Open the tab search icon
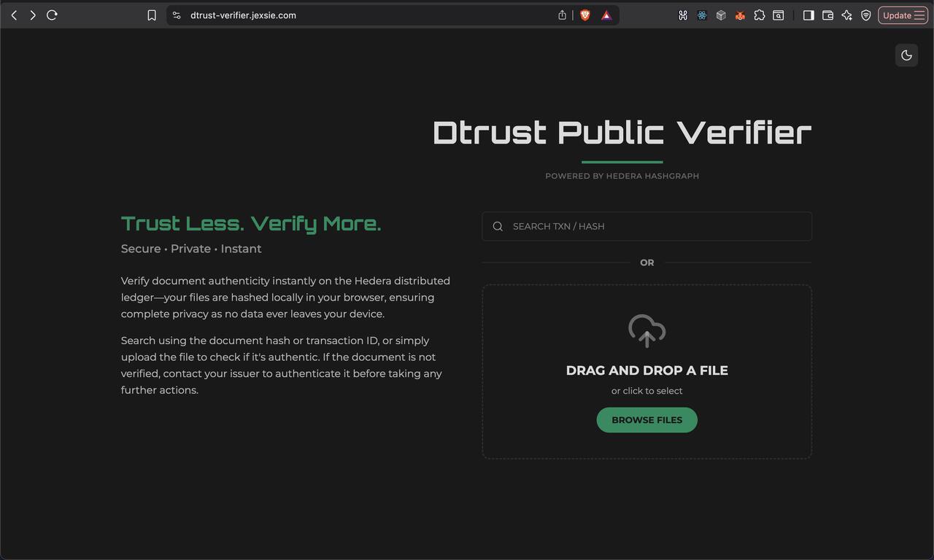This screenshot has height=560, width=934. [x=779, y=15]
